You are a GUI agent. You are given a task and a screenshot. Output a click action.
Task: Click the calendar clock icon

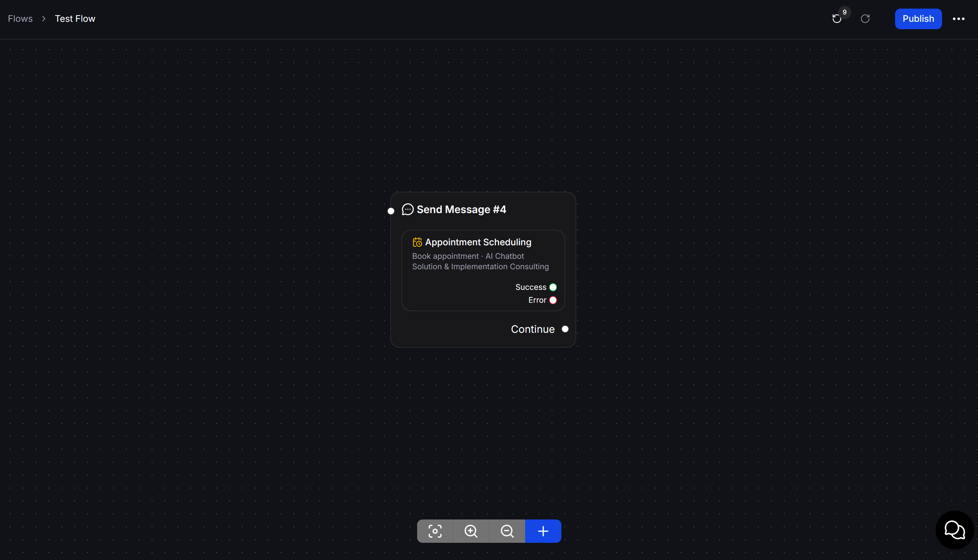[x=417, y=242]
